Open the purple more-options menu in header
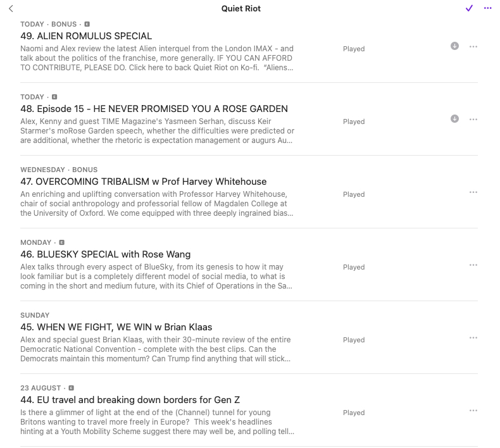This screenshot has height=448, width=500. 487,8
